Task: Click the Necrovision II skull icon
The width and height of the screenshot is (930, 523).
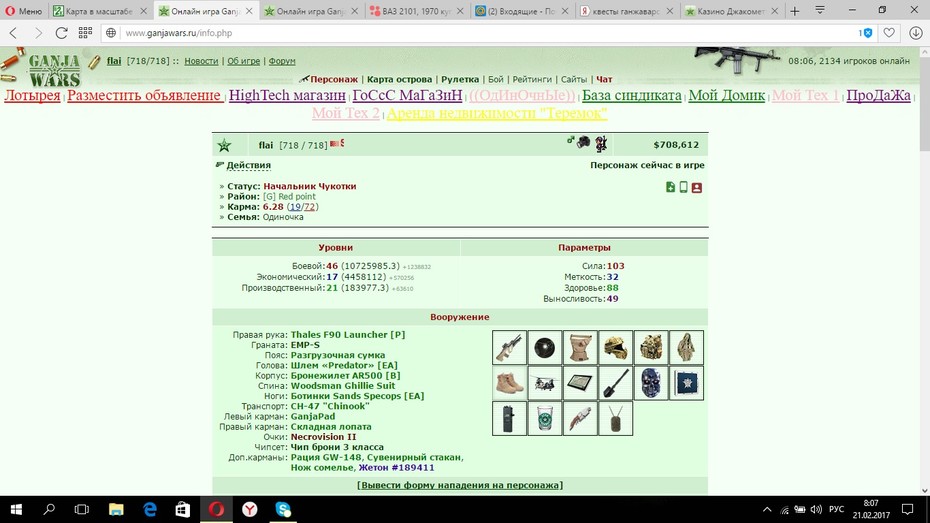Action: coord(651,383)
